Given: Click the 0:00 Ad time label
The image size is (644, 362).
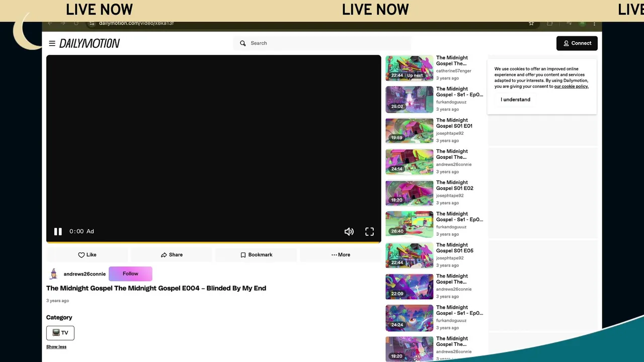Looking at the screenshot, I should coord(82,231).
